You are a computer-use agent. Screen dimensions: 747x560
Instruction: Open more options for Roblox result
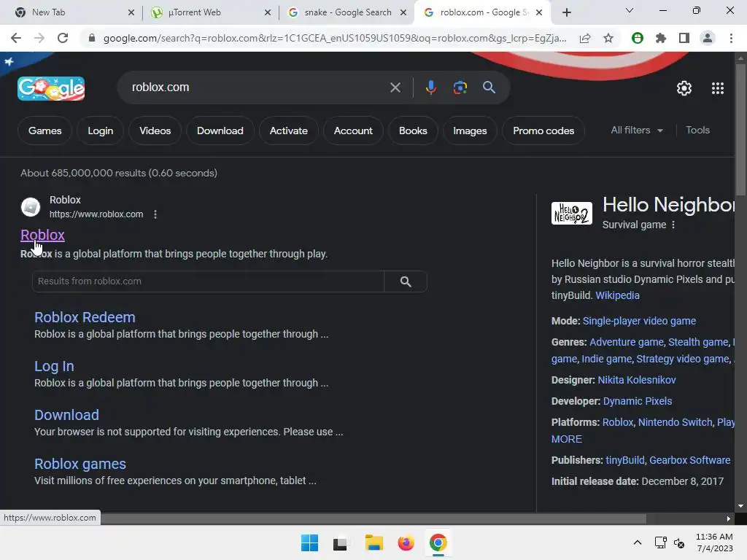pyautogui.click(x=155, y=214)
